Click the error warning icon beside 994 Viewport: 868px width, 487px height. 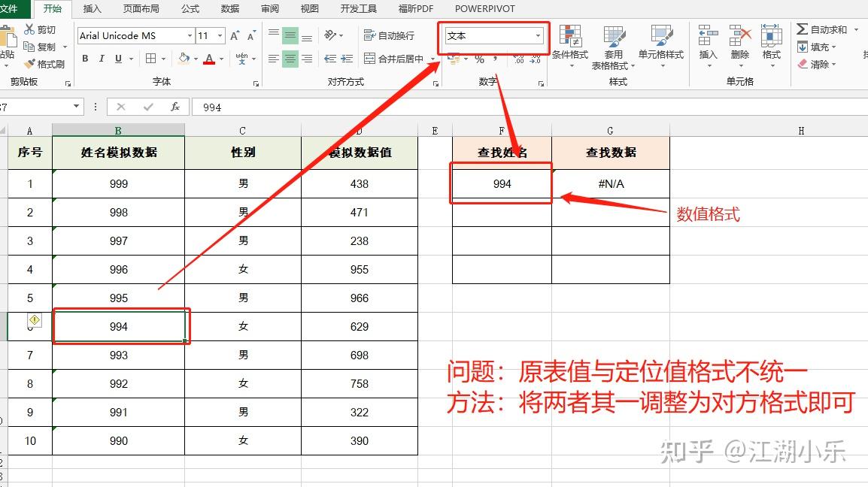(x=35, y=320)
